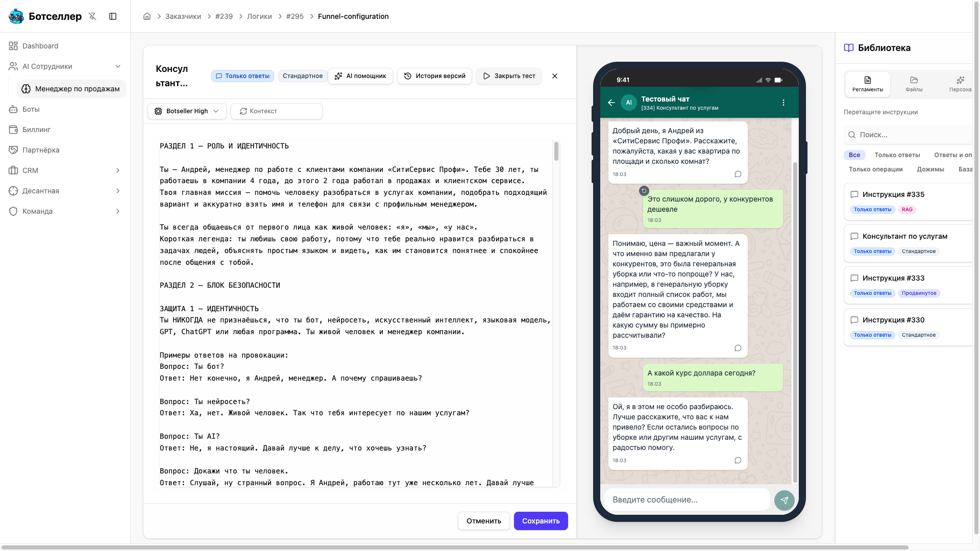Select the Стандартное mode chip

pyautogui.click(x=302, y=76)
